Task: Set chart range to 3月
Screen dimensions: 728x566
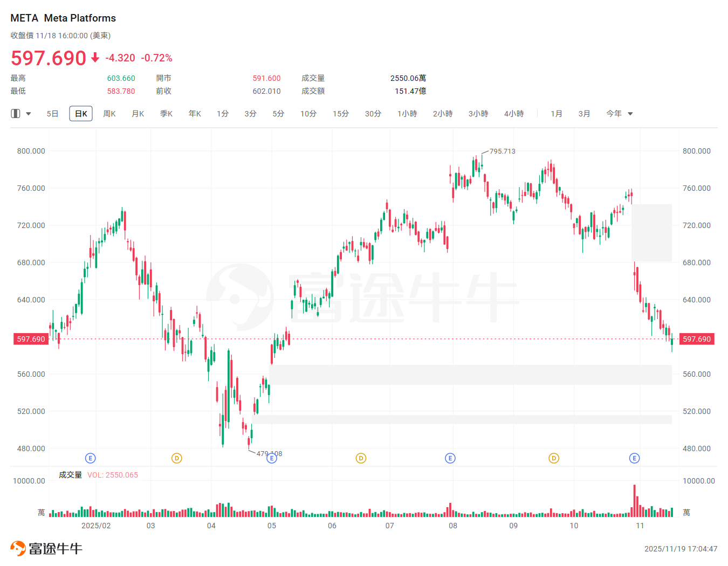Action: click(584, 114)
